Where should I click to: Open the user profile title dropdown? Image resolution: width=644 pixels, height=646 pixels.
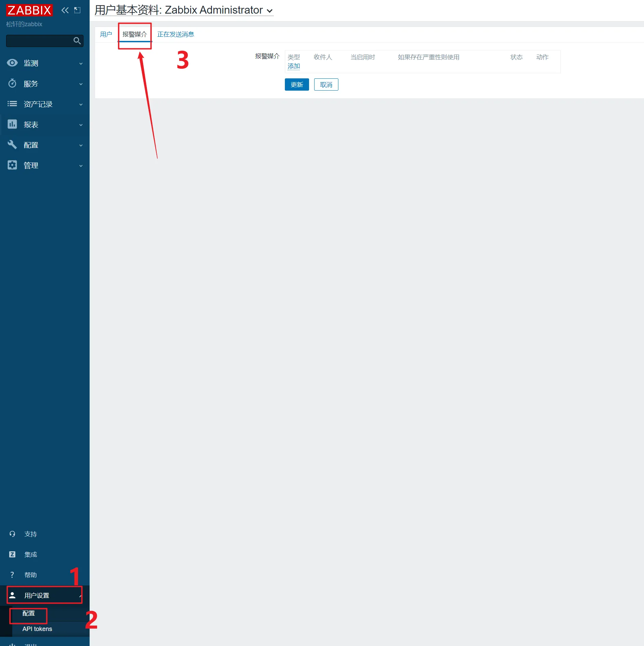click(x=270, y=11)
